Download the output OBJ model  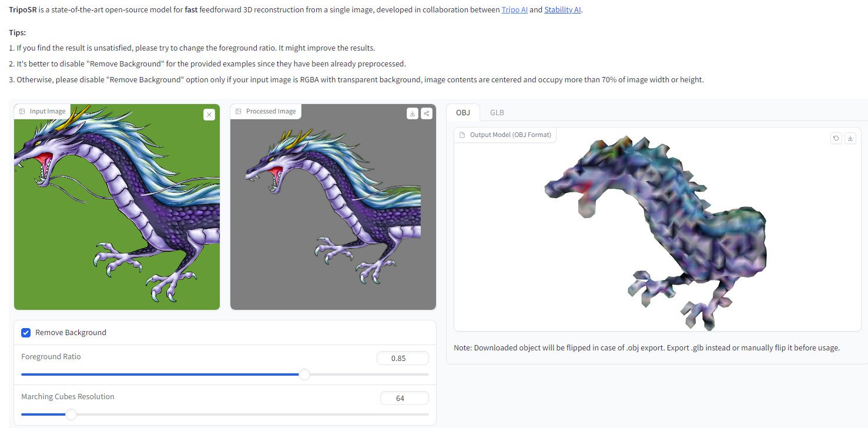point(850,138)
